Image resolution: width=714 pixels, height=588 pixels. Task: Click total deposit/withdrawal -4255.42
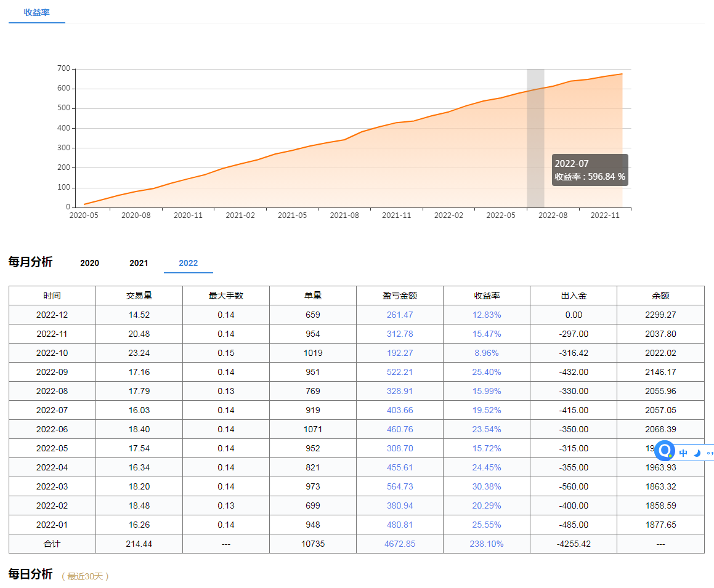coord(574,544)
